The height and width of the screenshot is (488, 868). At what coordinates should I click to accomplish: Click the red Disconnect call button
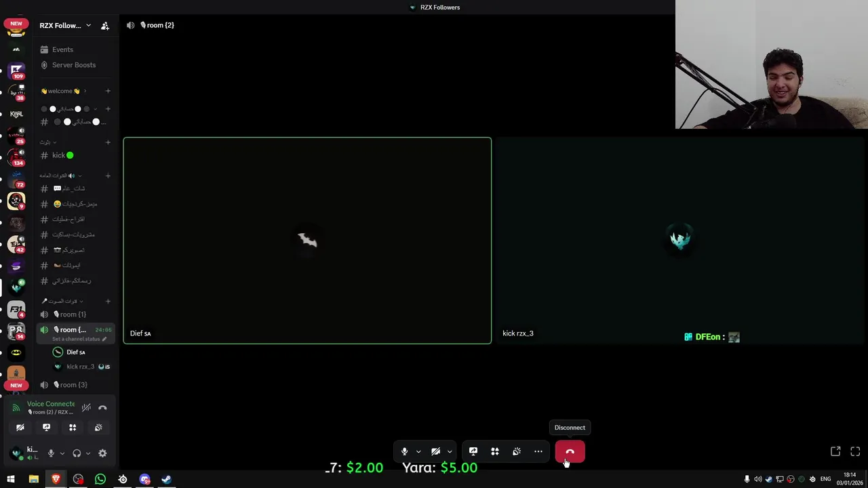tap(570, 451)
